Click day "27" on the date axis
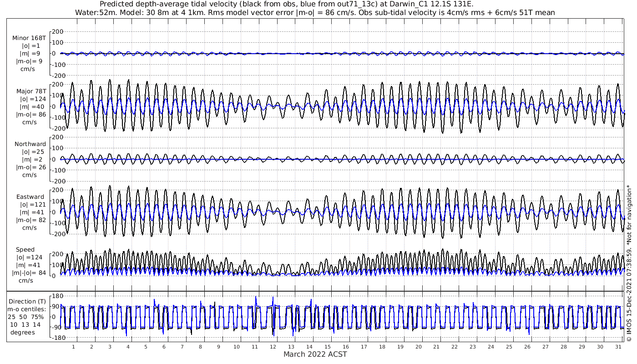The height and width of the screenshot is (364, 637). coord(546,347)
